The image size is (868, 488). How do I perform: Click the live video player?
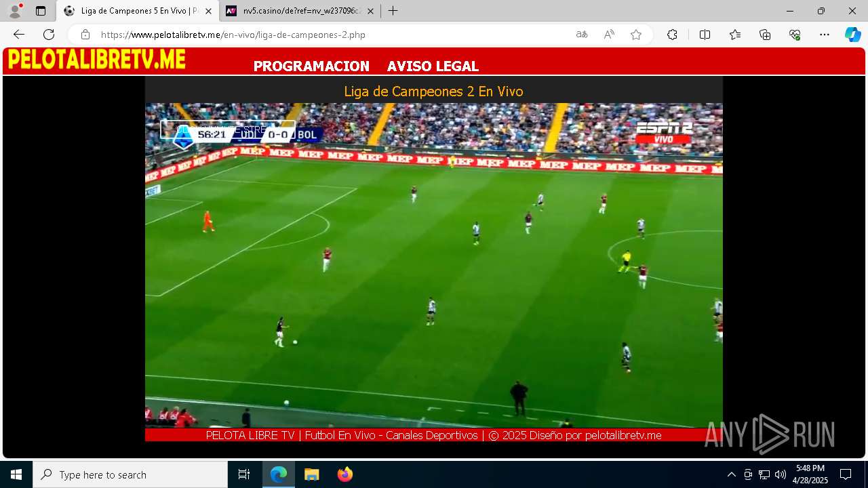434,265
